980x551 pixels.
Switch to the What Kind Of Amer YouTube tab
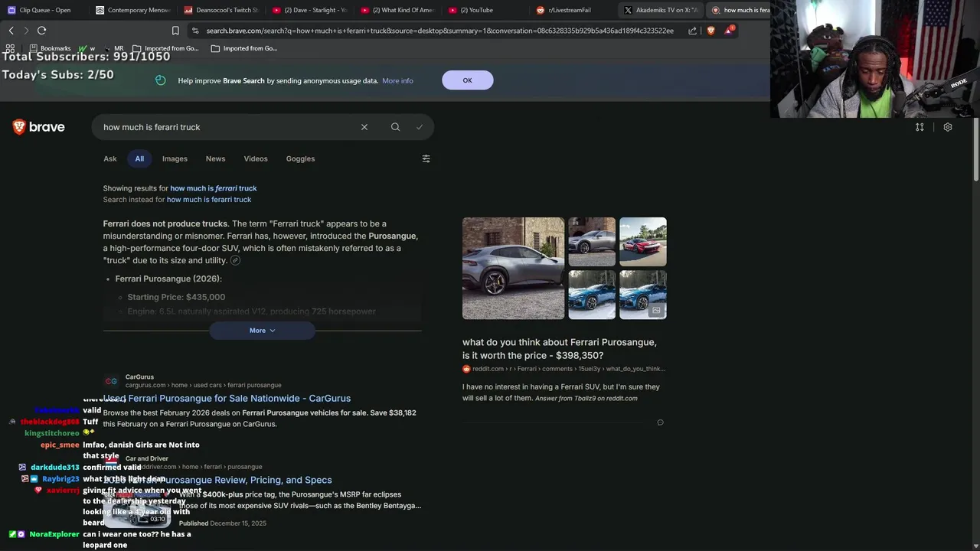[x=397, y=10]
